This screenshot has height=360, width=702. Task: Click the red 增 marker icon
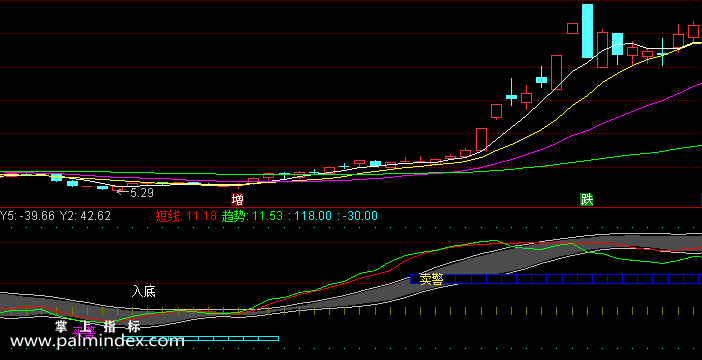[x=237, y=199]
